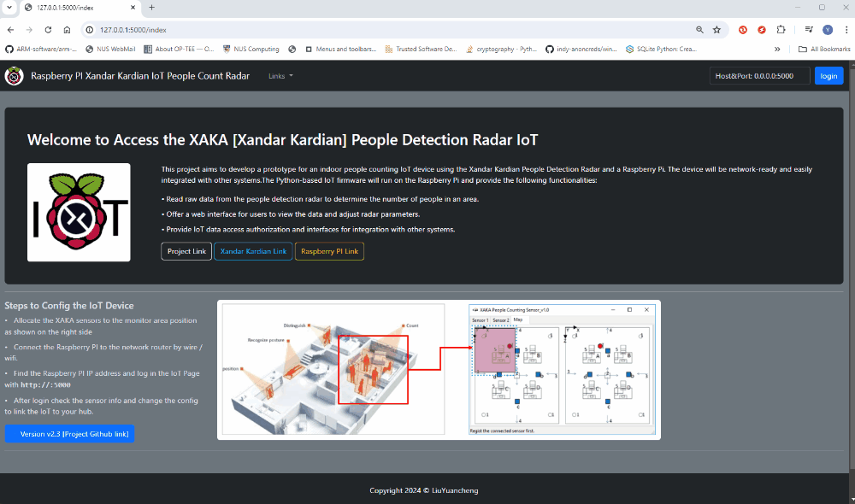Screen dimensions: 855x504
Task: Open the Chrome three-dot menu
Action: (x=846, y=30)
